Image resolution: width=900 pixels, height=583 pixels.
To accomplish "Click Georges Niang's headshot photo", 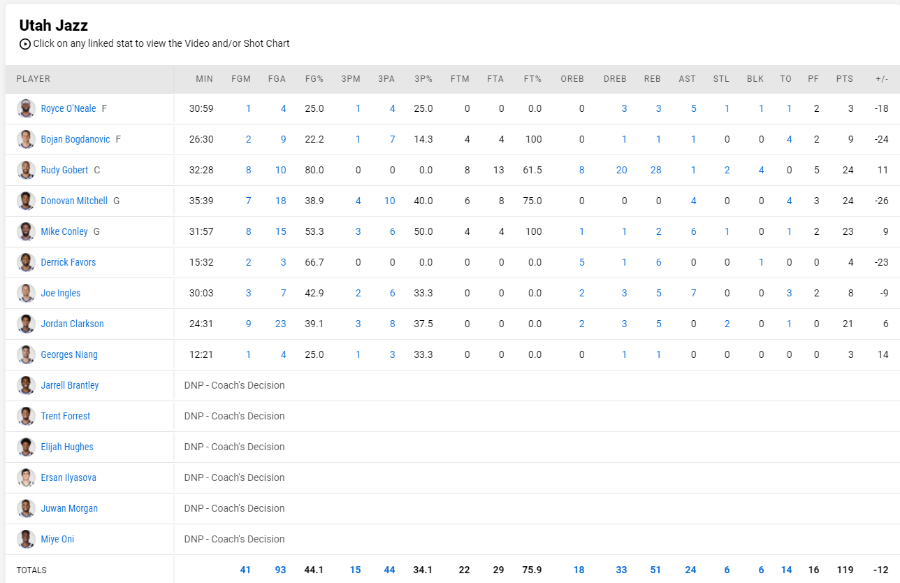I will [26, 355].
